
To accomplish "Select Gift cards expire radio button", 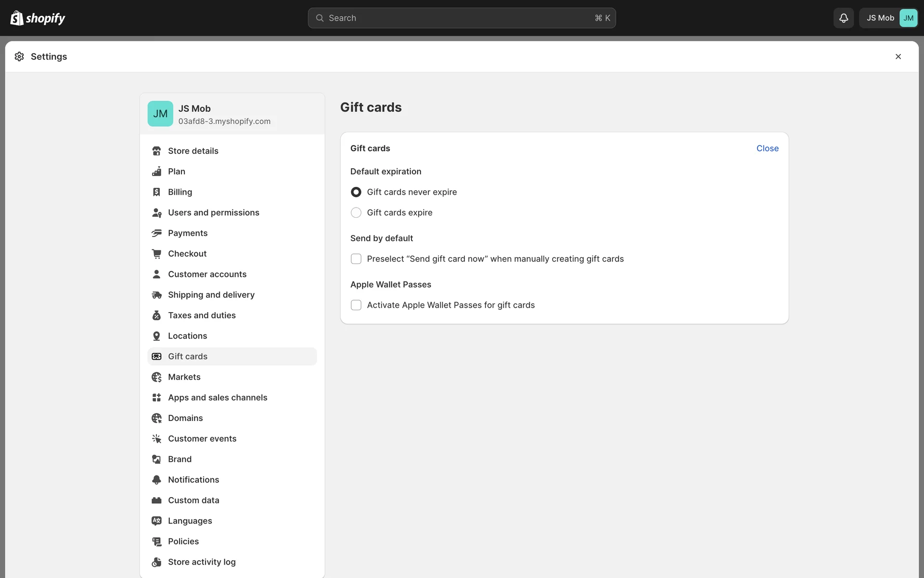I will [356, 213].
